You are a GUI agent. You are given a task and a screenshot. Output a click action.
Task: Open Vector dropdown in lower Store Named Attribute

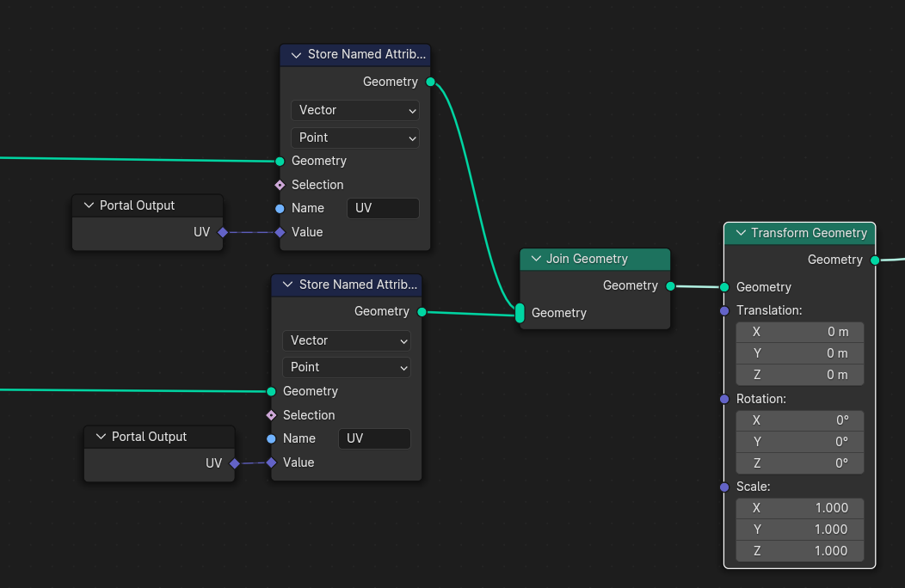(x=347, y=340)
